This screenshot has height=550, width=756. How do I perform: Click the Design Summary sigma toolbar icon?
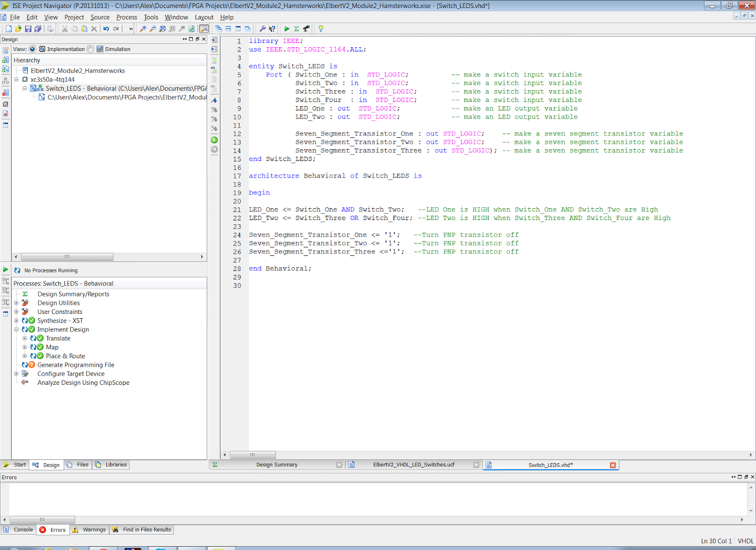[296, 29]
